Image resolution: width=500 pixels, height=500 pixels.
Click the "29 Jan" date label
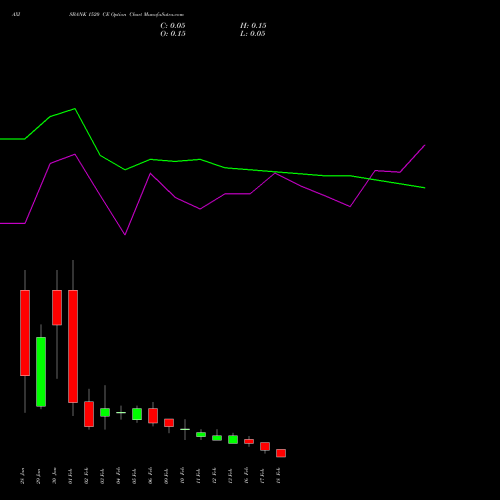[x=38, y=476]
